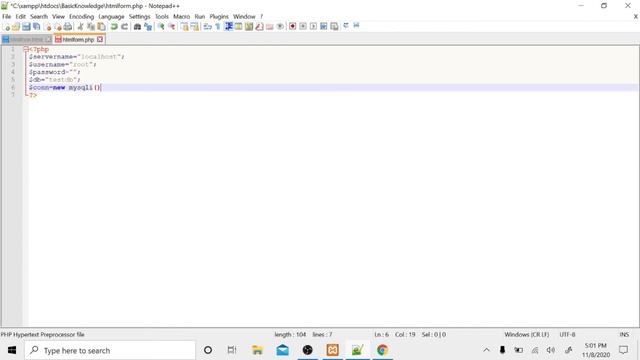The width and height of the screenshot is (640, 360).
Task: Open the Settings menu
Action: tap(140, 16)
